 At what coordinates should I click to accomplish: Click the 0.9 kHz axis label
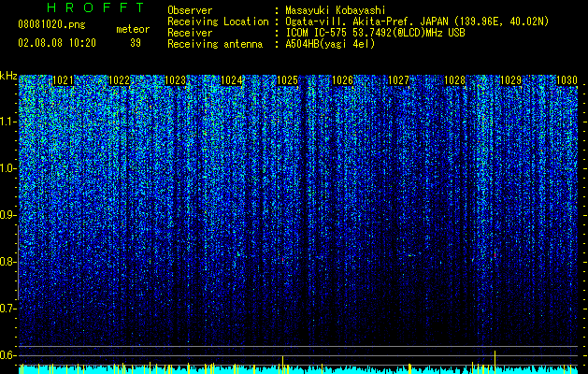pyautogui.click(x=8, y=215)
